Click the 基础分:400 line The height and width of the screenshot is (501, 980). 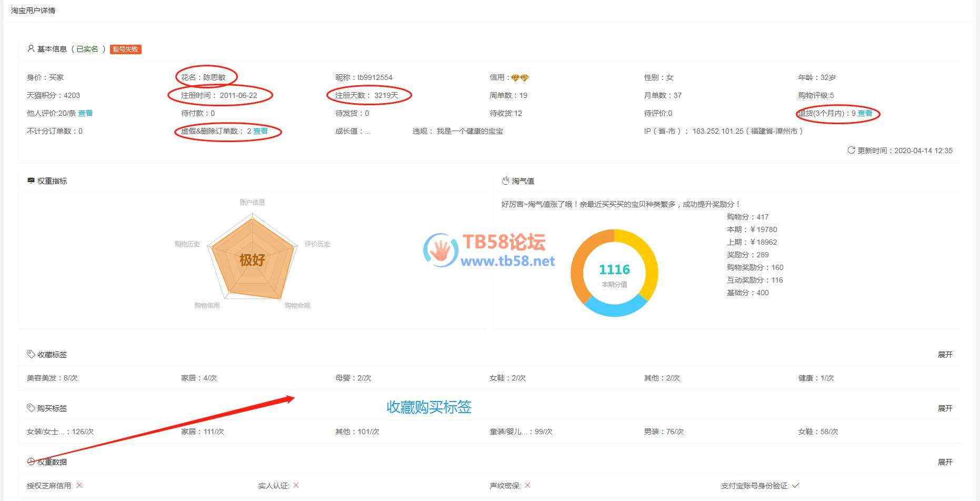748,293
